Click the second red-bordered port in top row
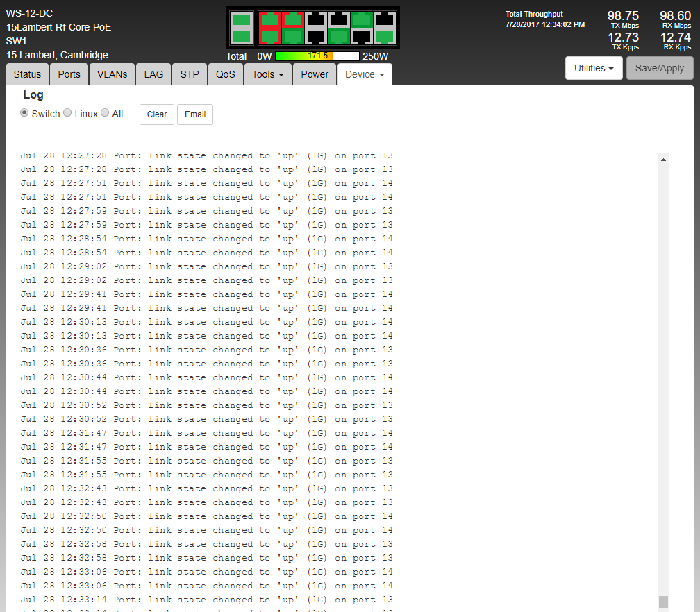700x612 pixels. 292,19
